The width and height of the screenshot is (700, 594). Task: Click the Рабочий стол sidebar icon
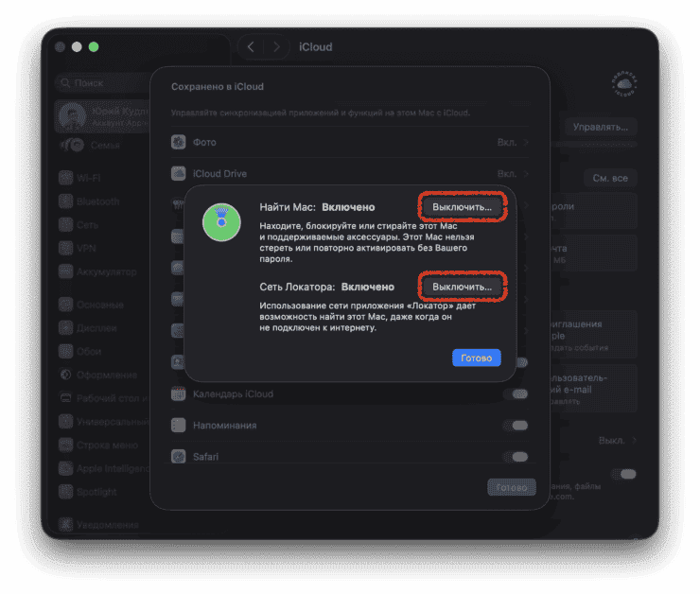point(66,398)
